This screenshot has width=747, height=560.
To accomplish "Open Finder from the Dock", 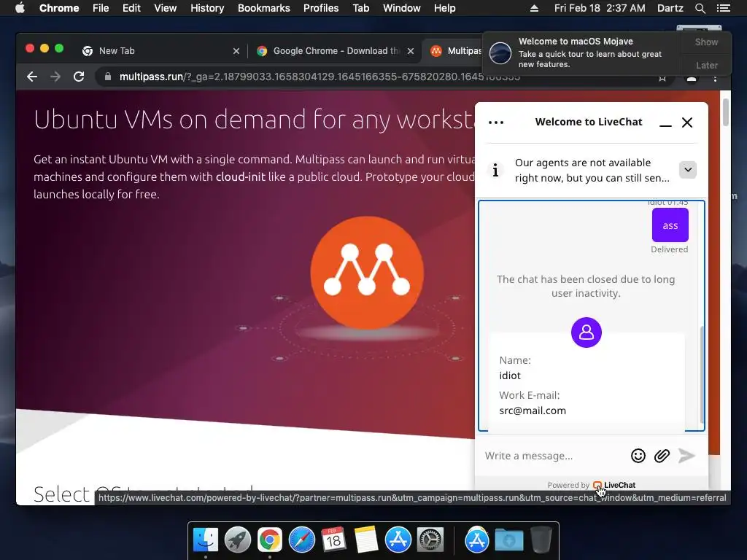I will (205, 540).
